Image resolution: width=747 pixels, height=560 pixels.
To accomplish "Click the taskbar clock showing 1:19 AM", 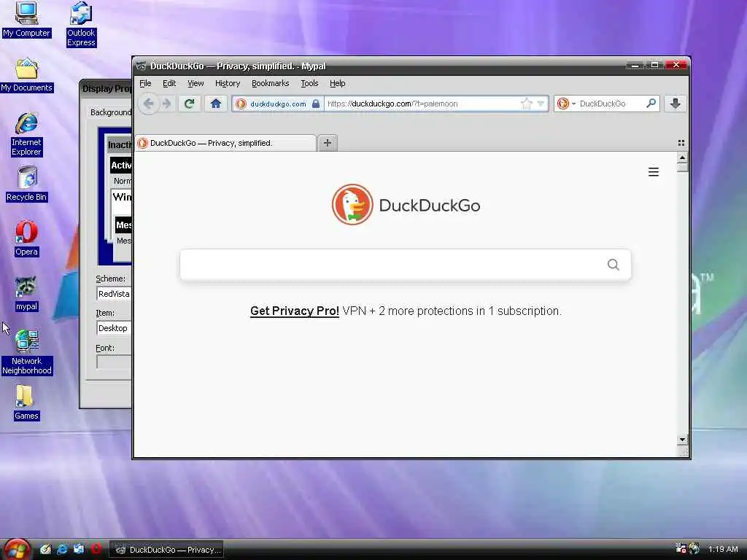I will [x=723, y=549].
